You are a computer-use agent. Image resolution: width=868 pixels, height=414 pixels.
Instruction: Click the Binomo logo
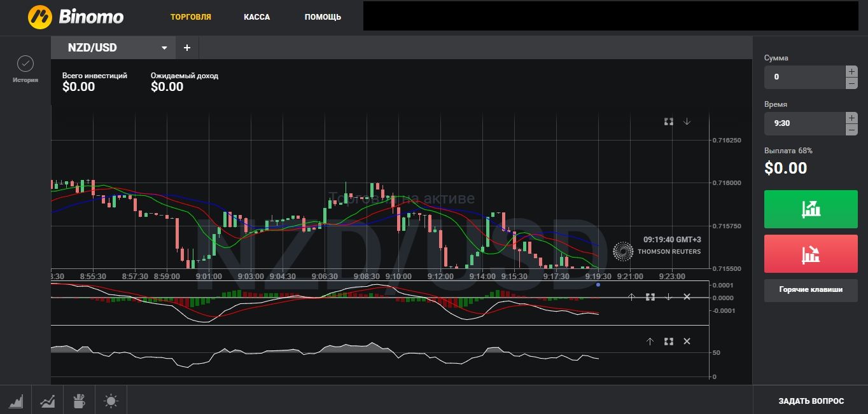[x=76, y=17]
